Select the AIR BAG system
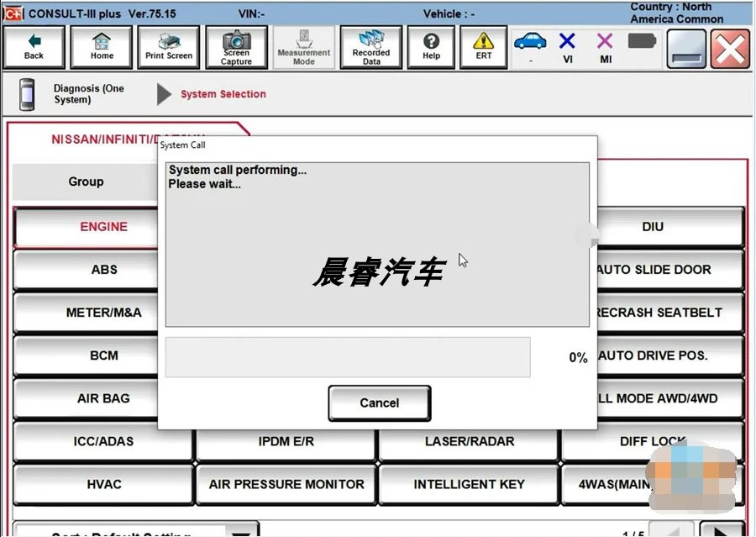This screenshot has height=537, width=756. [86, 398]
